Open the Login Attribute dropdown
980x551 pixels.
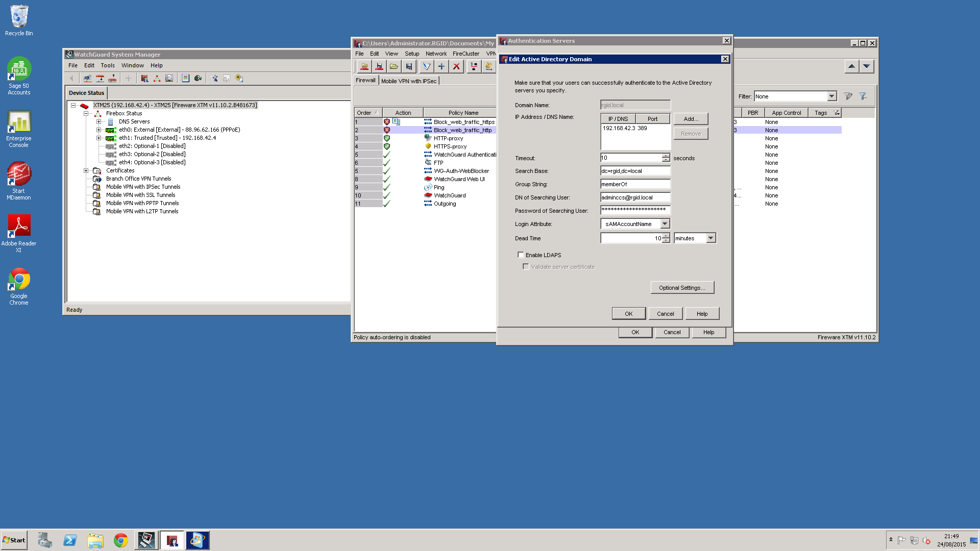coord(665,223)
